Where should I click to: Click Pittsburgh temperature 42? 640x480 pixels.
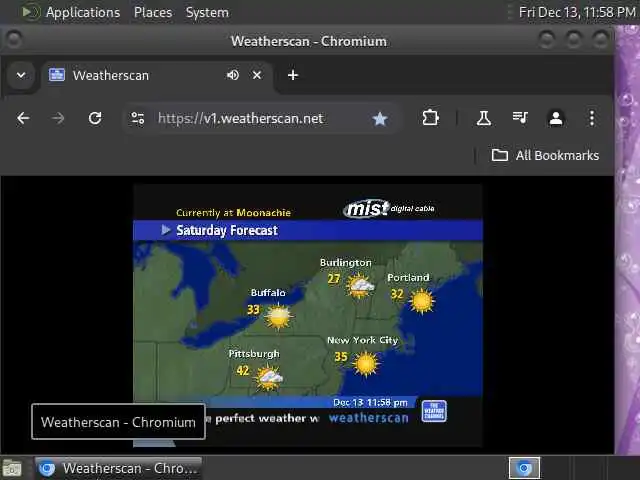(x=242, y=371)
